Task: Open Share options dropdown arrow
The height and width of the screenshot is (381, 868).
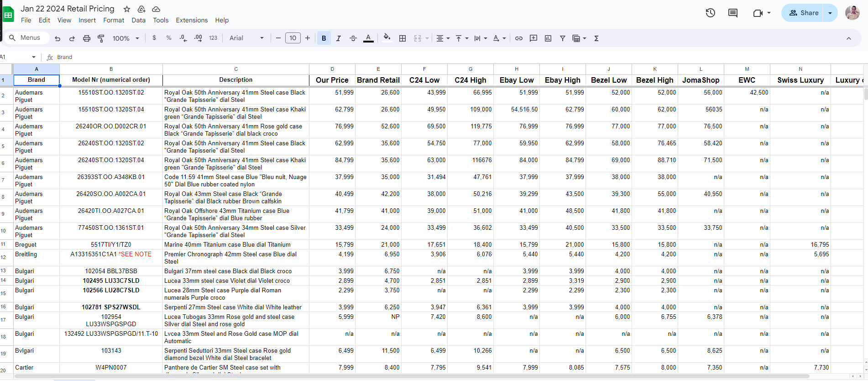Action: (x=830, y=13)
